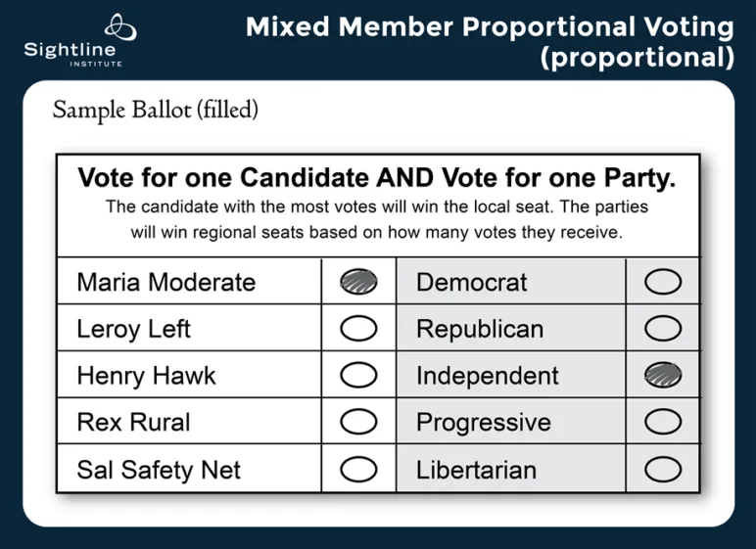Click the Henry Hawk candidate name

coord(146,377)
